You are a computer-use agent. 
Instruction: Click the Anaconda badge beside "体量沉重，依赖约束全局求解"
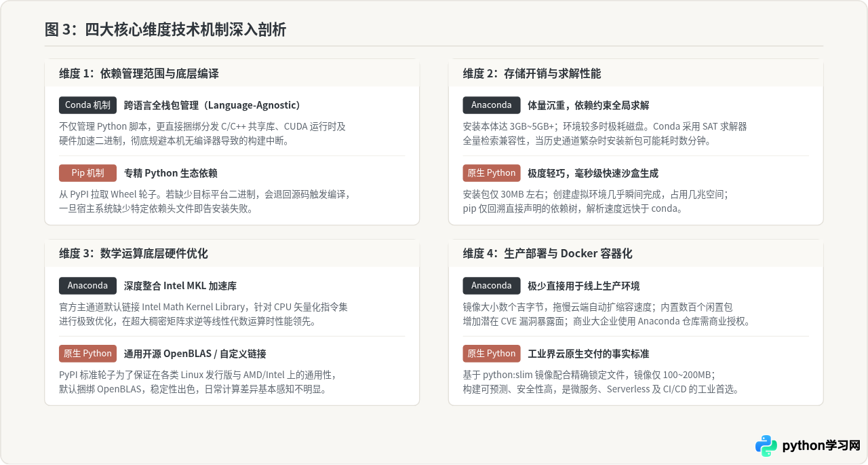[492, 105]
